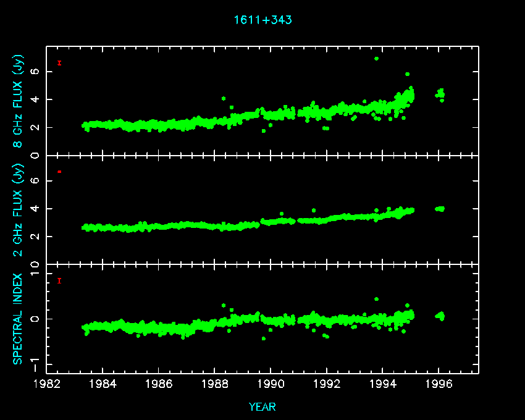Click the YEAR x-axis label
The height and width of the screenshot is (420, 525).
262,407
